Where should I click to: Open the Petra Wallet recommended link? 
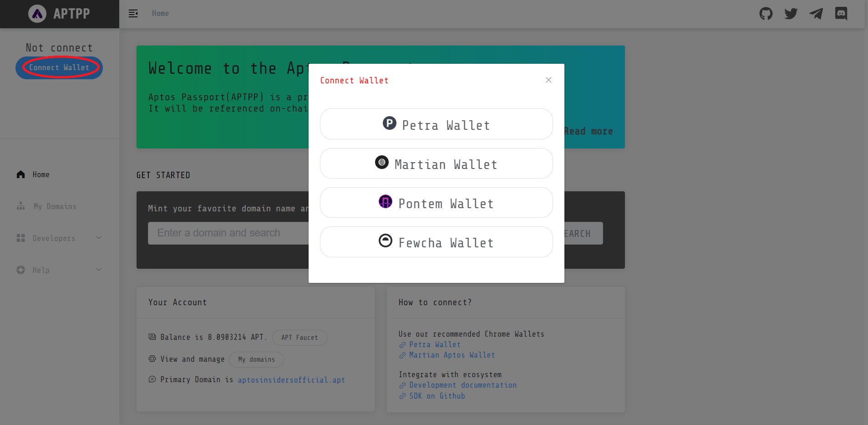pos(435,344)
